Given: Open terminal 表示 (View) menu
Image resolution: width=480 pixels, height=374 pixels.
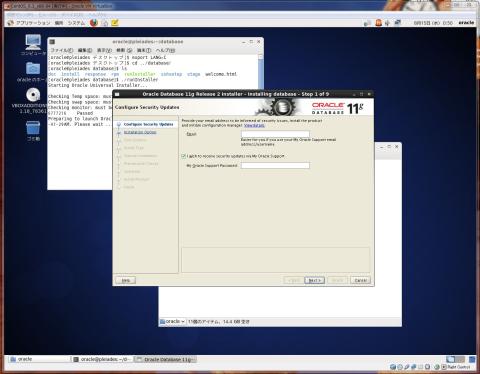Looking at the screenshot, I should coord(104,50).
